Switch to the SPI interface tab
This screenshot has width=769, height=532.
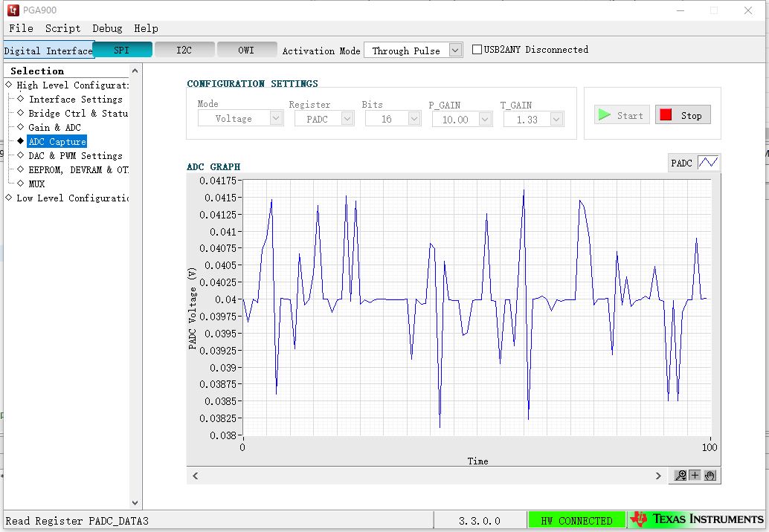tap(122, 50)
